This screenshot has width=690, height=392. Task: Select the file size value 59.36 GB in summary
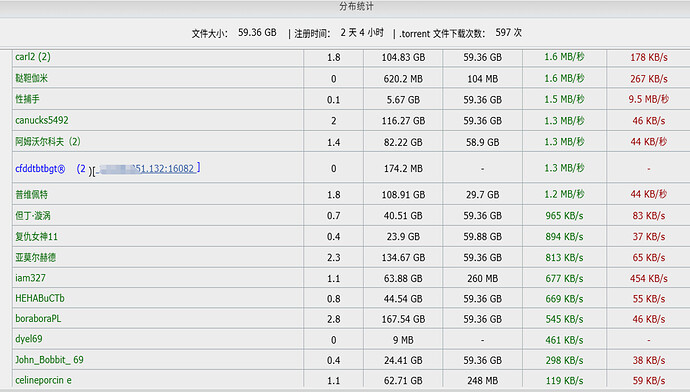(x=257, y=33)
